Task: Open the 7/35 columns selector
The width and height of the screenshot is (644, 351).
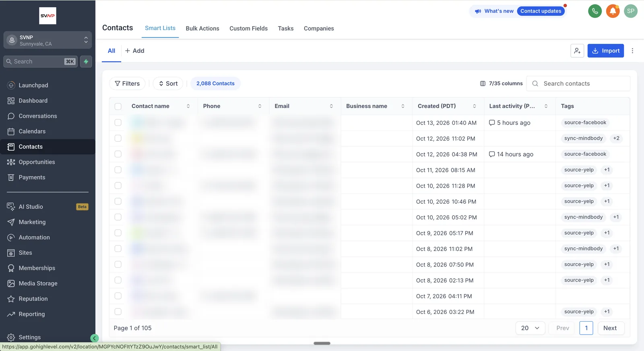Action: point(501,84)
